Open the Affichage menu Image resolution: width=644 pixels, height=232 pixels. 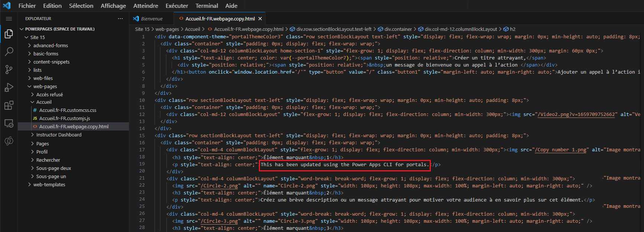[x=113, y=6]
